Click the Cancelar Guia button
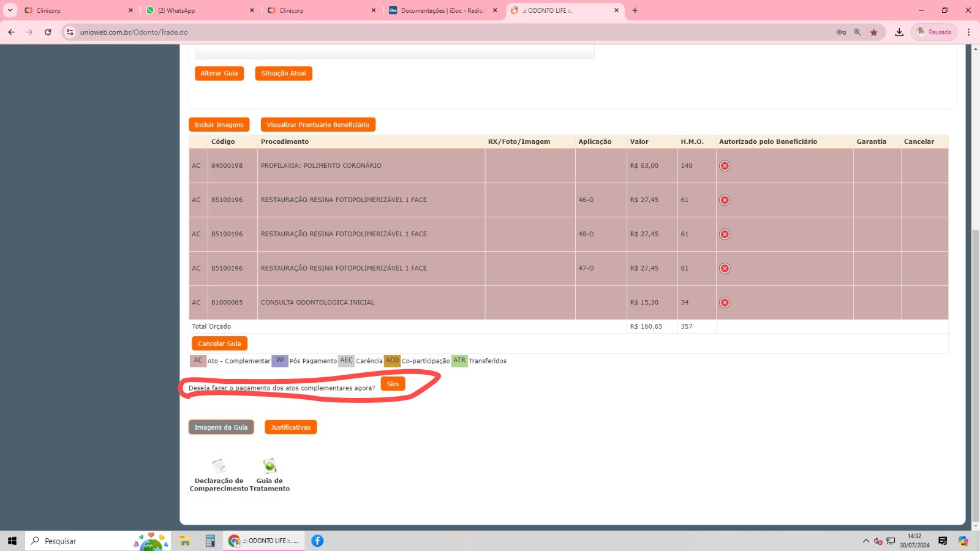980x551 pixels. point(219,343)
